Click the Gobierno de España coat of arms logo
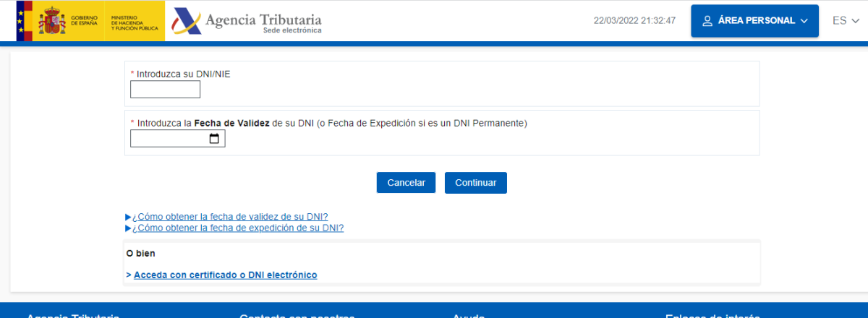 [x=52, y=21]
